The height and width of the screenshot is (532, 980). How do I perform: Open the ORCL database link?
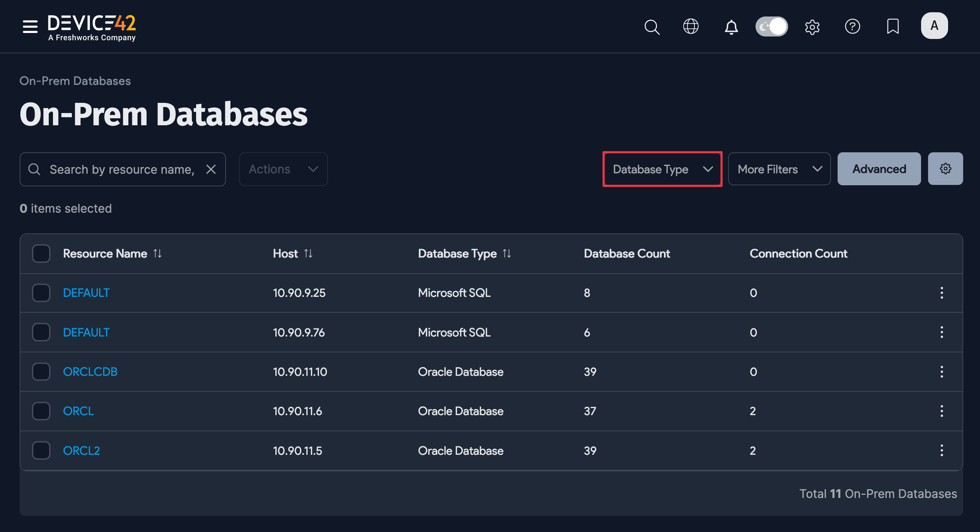pyautogui.click(x=78, y=411)
